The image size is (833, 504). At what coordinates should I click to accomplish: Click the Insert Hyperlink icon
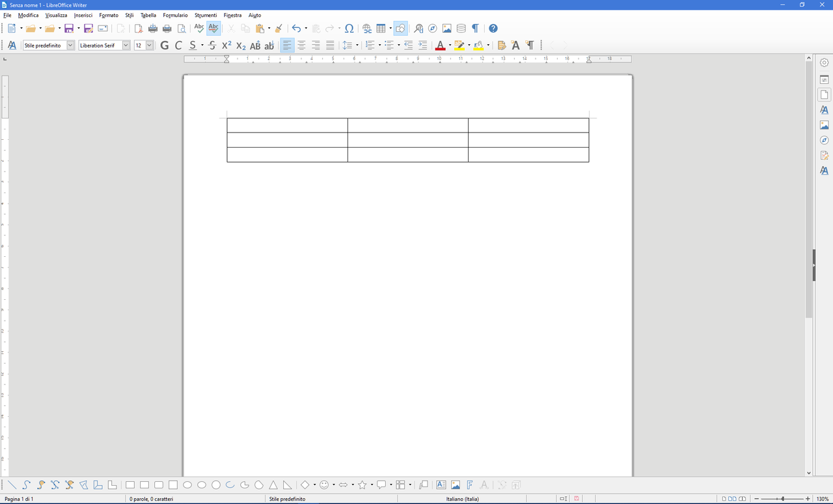coord(367,29)
